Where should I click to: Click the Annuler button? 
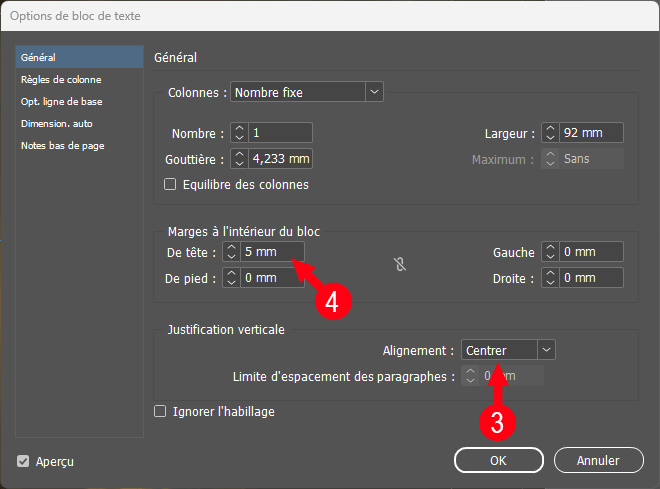pos(598,460)
